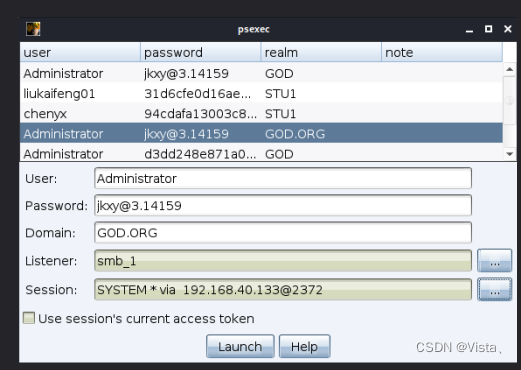Enable Use session's current access token

tap(29, 318)
